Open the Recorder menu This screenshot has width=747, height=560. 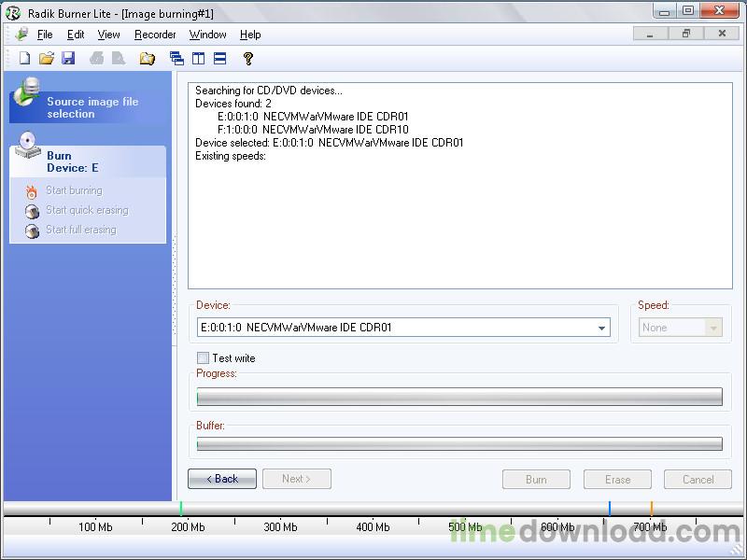(x=155, y=35)
